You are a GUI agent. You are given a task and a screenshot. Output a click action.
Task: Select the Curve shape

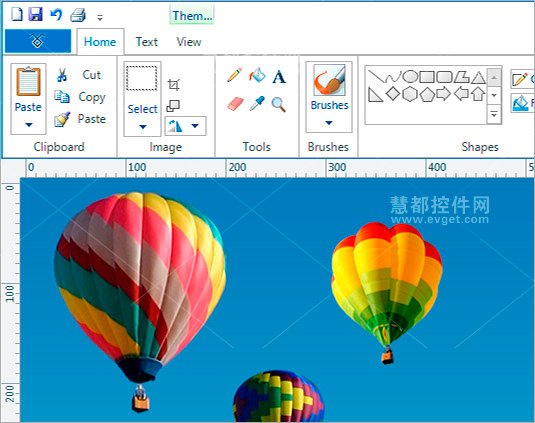click(393, 77)
